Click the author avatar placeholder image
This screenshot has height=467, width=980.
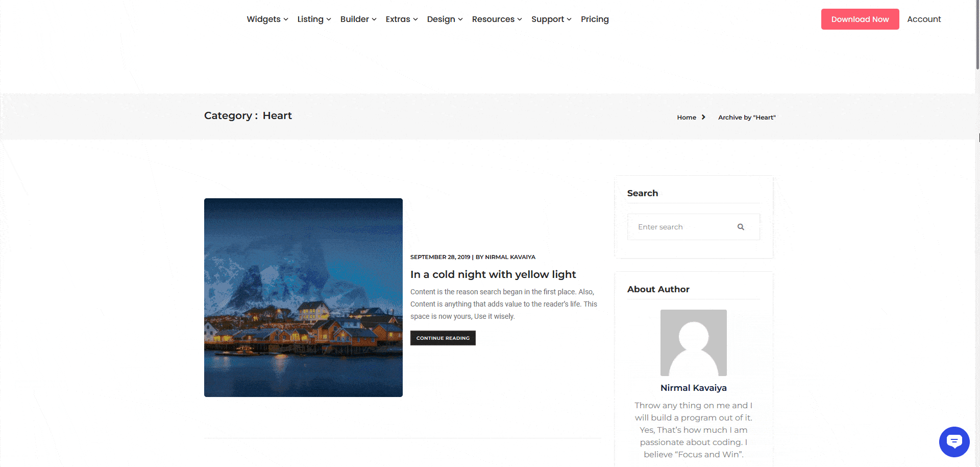(x=693, y=342)
